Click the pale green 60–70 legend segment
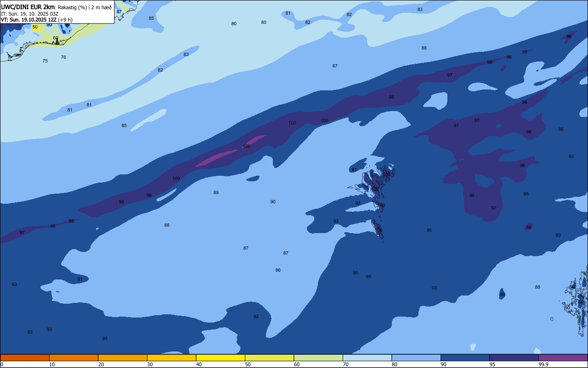 click(318, 357)
